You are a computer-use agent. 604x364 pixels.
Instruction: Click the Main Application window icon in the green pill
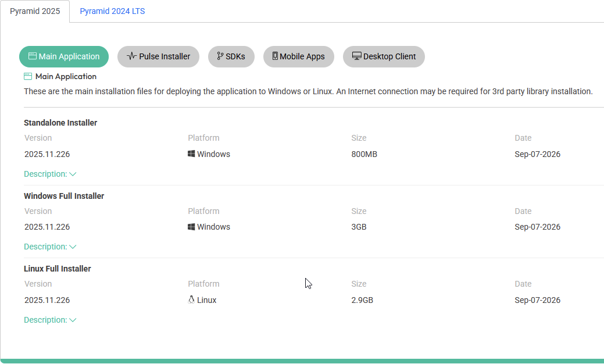point(33,56)
